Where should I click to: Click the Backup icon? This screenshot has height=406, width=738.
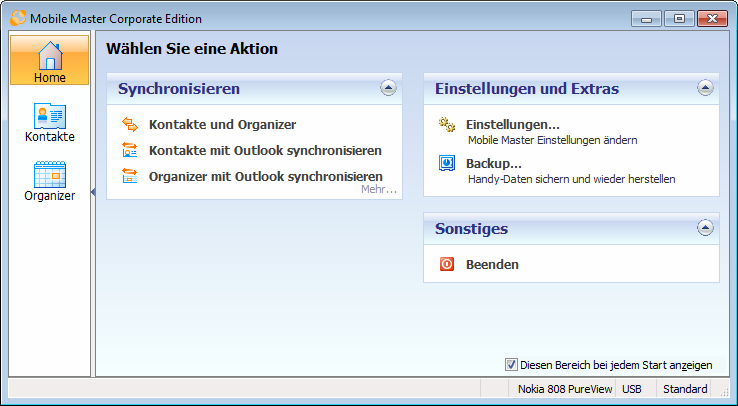tap(447, 164)
